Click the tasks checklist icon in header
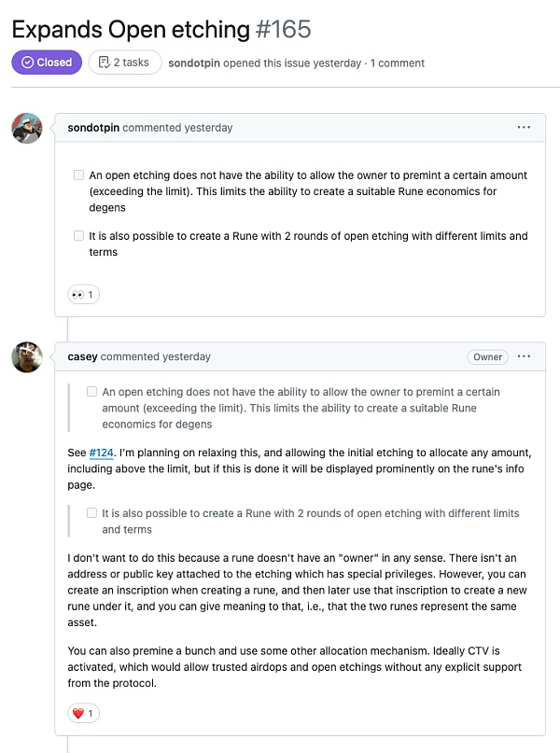 coord(105,63)
